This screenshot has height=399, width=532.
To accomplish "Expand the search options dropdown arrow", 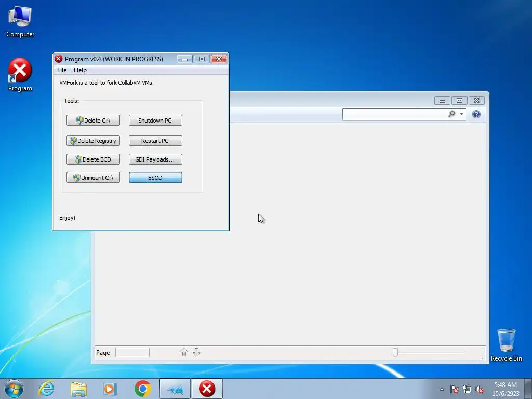I will 461,114.
